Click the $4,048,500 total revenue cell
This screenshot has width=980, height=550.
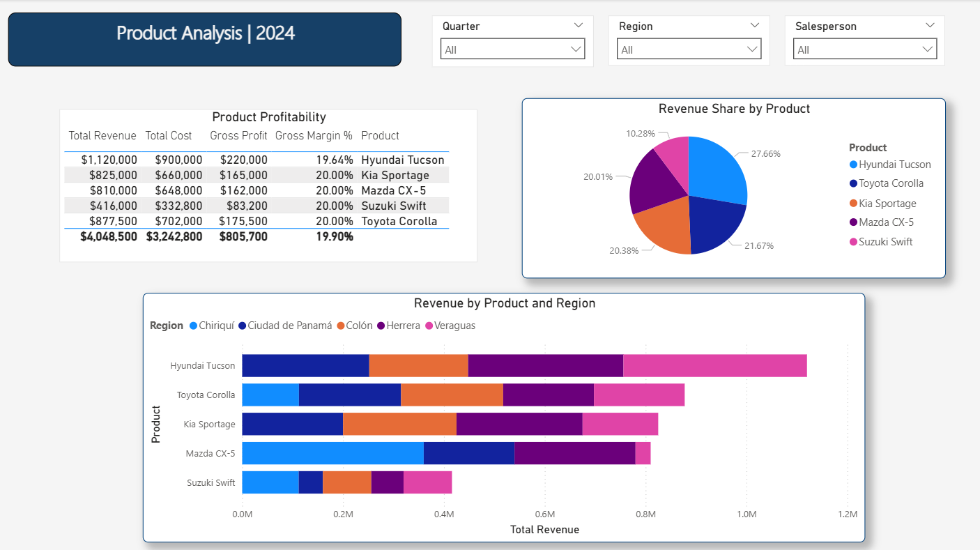(x=109, y=236)
